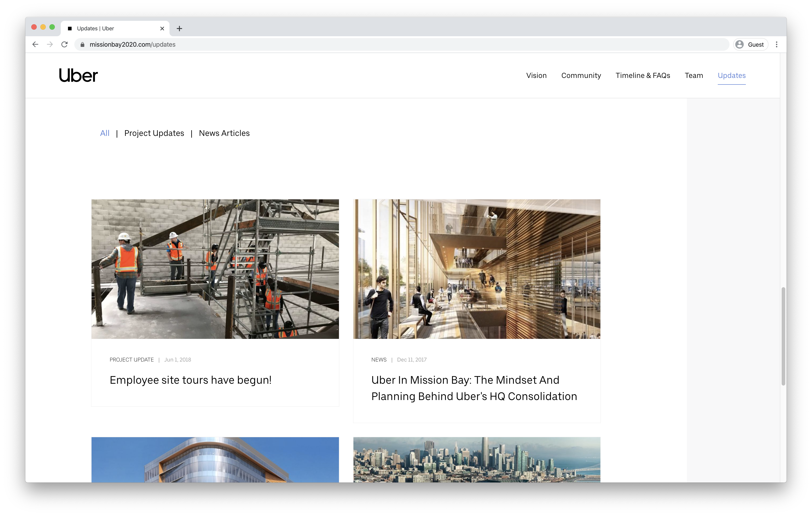
Task: Select the Updates nav link
Action: point(731,75)
